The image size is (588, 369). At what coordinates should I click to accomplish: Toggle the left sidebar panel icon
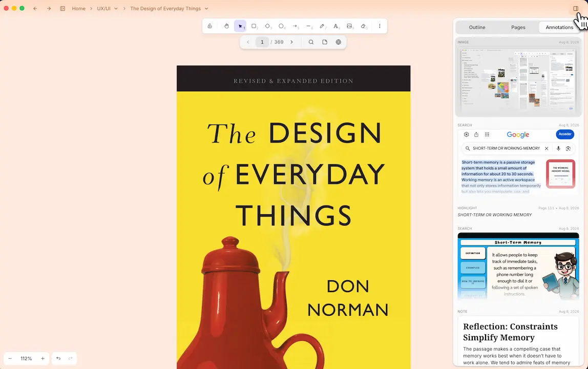(x=62, y=9)
